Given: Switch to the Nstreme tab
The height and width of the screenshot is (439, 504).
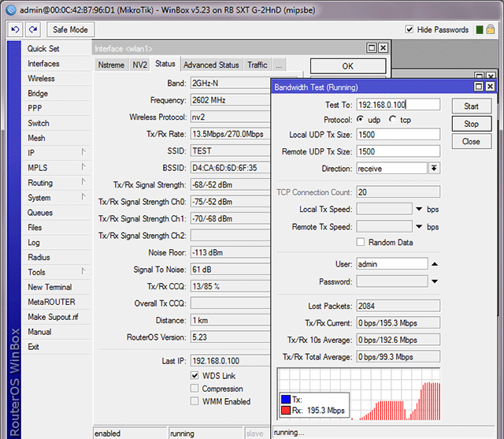Looking at the screenshot, I should (111, 65).
